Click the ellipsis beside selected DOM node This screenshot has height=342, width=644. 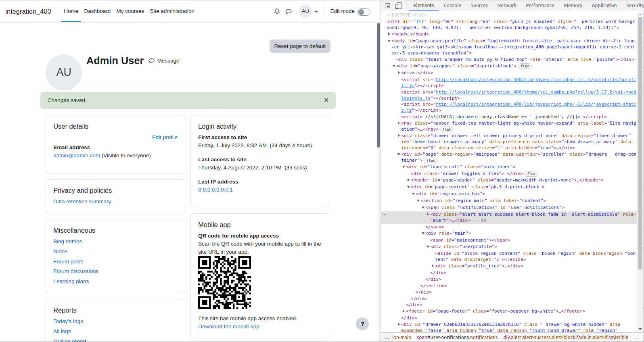point(385,215)
